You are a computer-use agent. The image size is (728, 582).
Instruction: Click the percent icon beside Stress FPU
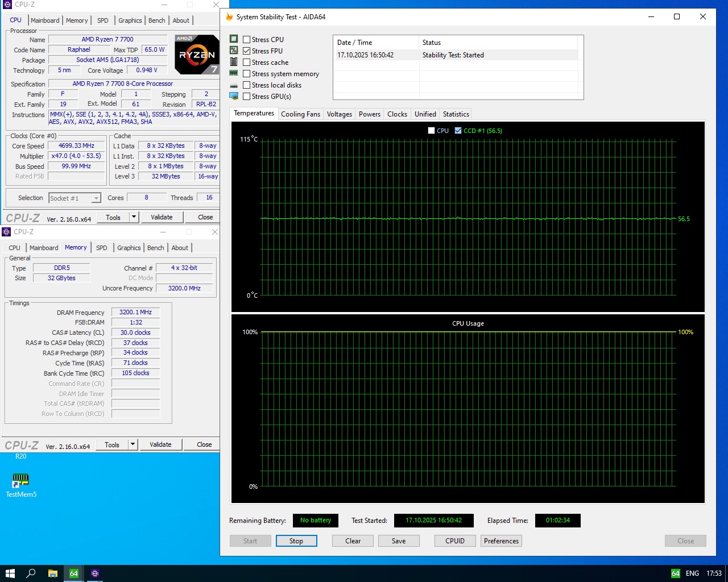click(234, 51)
